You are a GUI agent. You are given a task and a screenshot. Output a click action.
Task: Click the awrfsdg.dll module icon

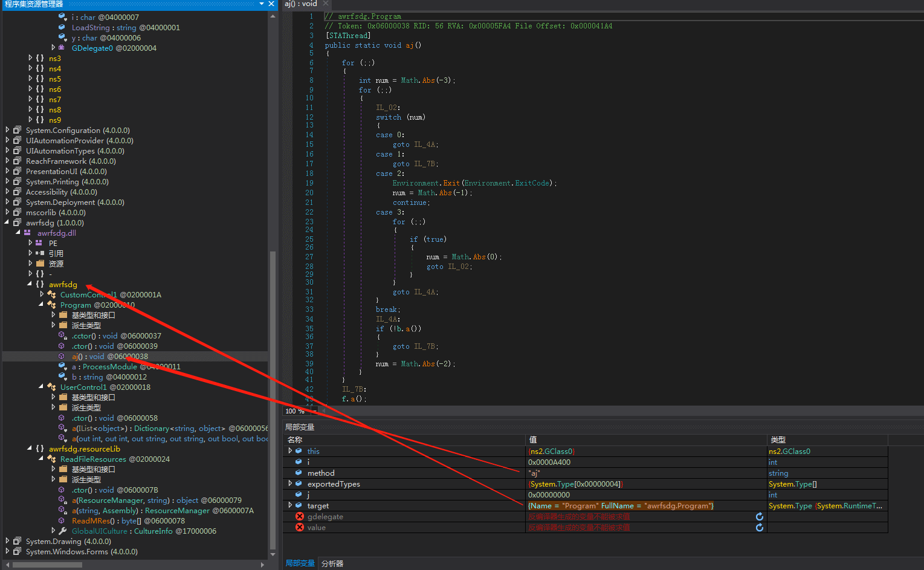pos(27,233)
